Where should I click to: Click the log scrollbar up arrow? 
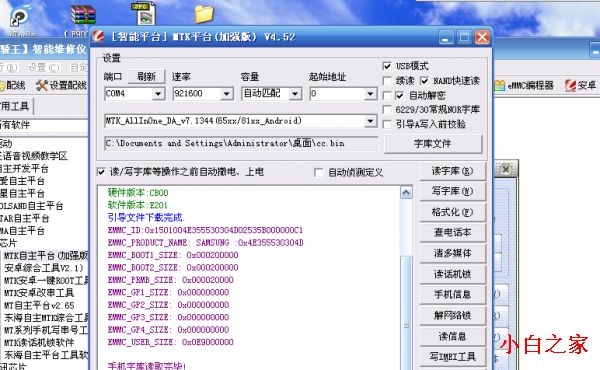click(x=406, y=192)
